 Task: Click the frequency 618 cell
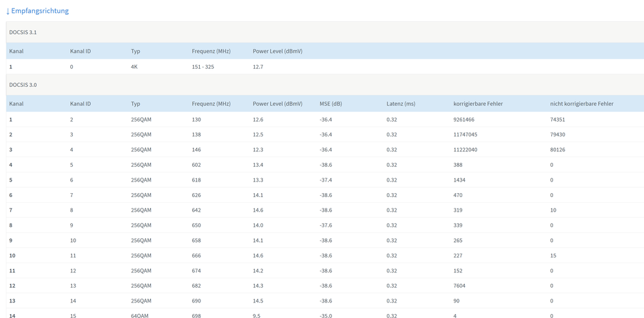click(197, 180)
